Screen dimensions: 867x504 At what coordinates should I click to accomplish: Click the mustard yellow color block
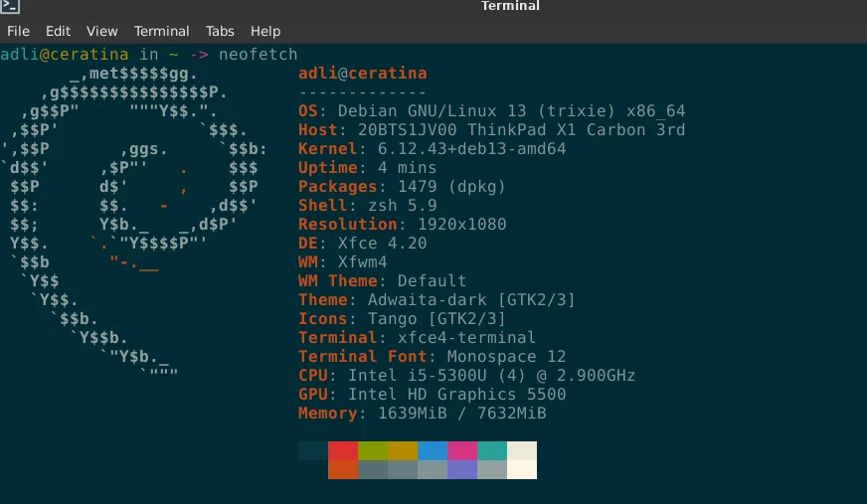click(x=403, y=451)
